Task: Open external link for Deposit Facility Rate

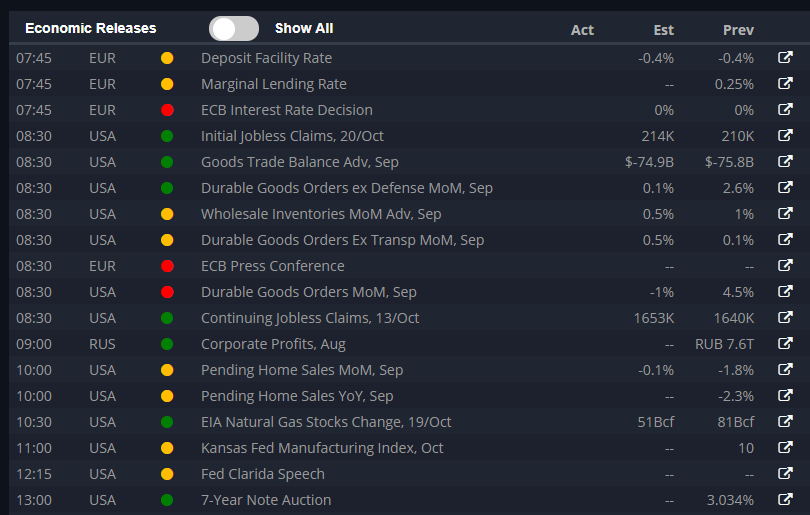Action: (785, 57)
